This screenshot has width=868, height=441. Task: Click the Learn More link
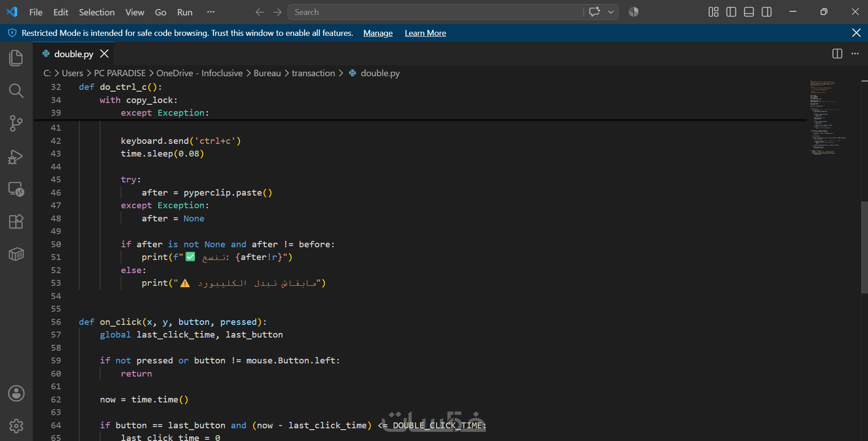tap(425, 33)
